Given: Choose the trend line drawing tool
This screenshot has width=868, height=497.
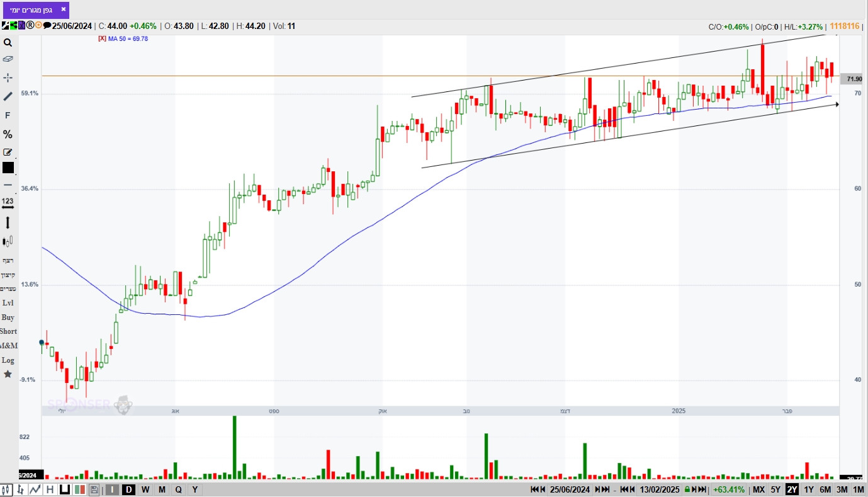Looking at the screenshot, I should (x=8, y=96).
